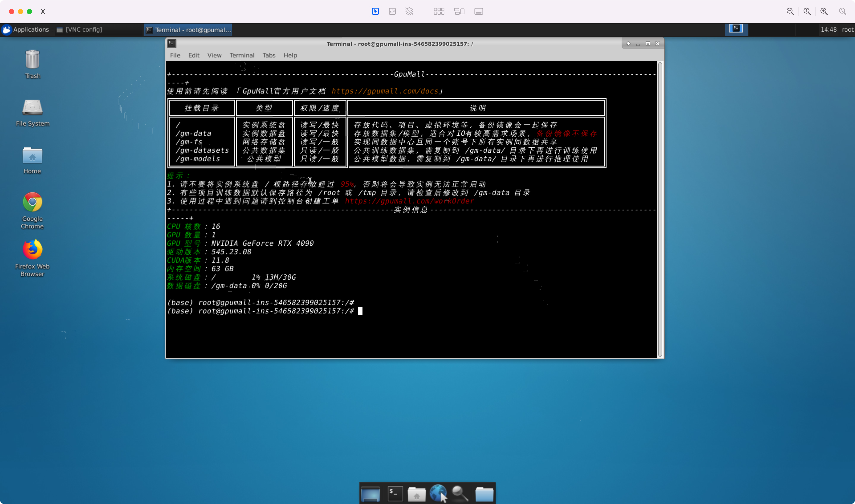
Task: Toggle the pointer control mode button
Action: point(375,12)
